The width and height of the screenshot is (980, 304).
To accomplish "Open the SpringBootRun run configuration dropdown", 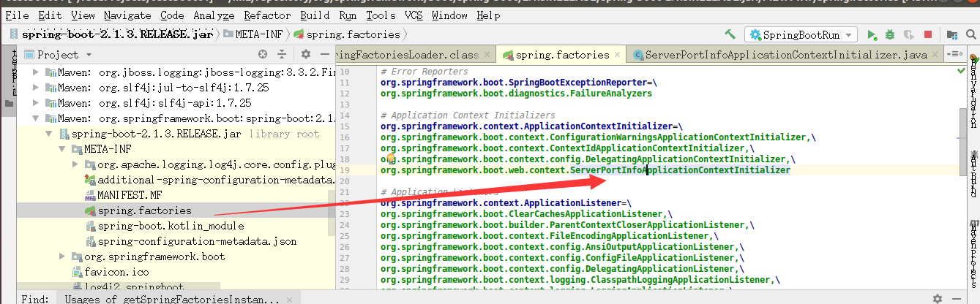I will pos(801,34).
